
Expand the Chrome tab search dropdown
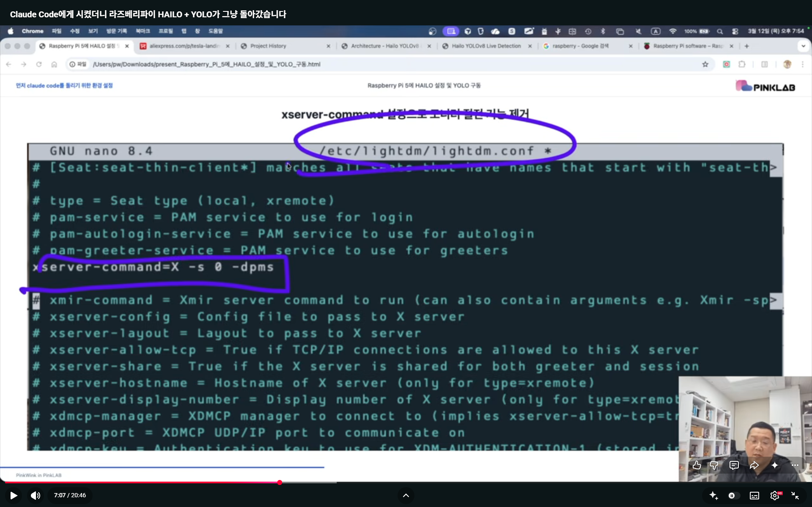(803, 46)
